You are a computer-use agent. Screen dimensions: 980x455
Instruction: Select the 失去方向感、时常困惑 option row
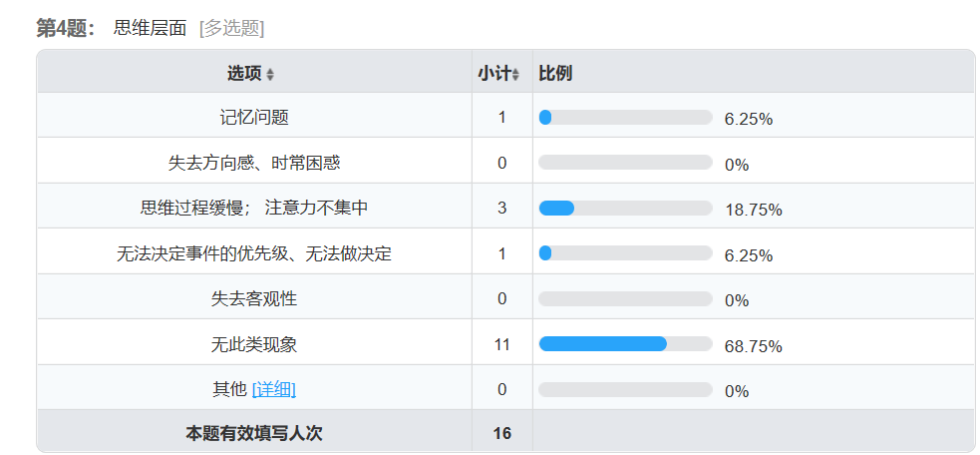(254, 163)
